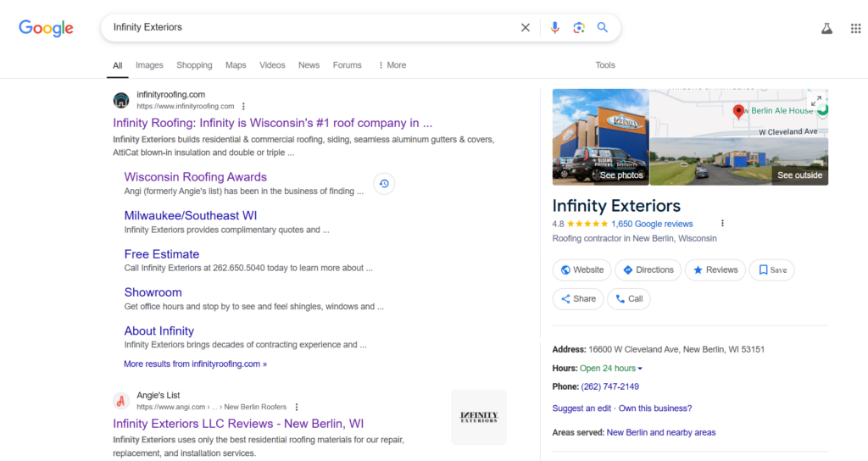Open Infinity Exteriors LLC Reviews result
The height and width of the screenshot is (461, 868).
238,424
